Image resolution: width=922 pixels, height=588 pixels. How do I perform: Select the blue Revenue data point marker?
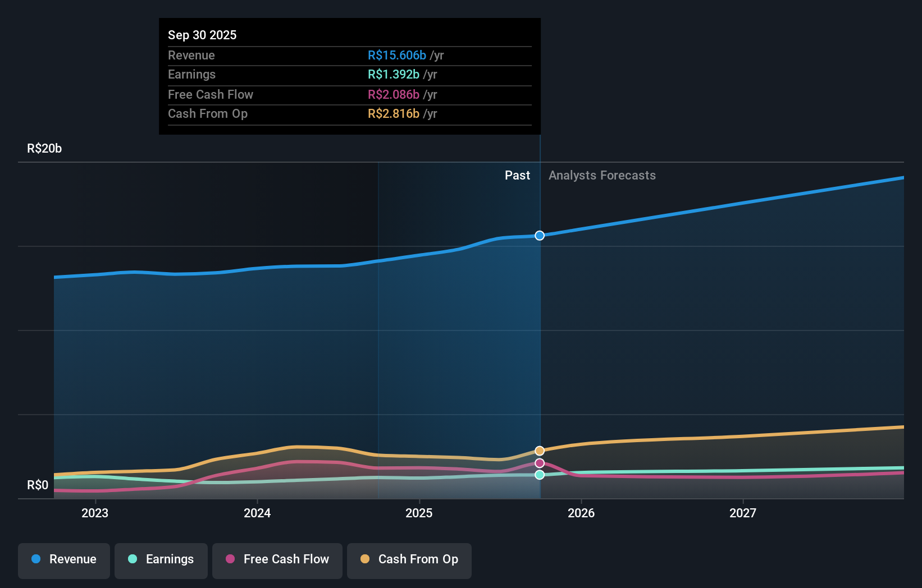(x=539, y=236)
